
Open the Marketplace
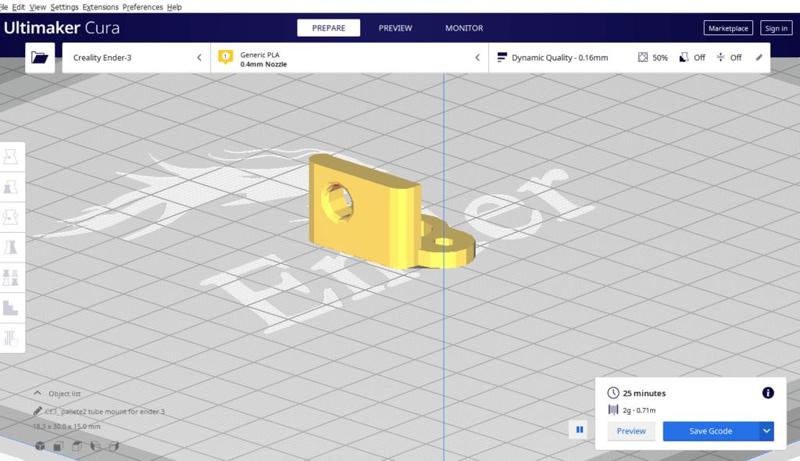(728, 28)
